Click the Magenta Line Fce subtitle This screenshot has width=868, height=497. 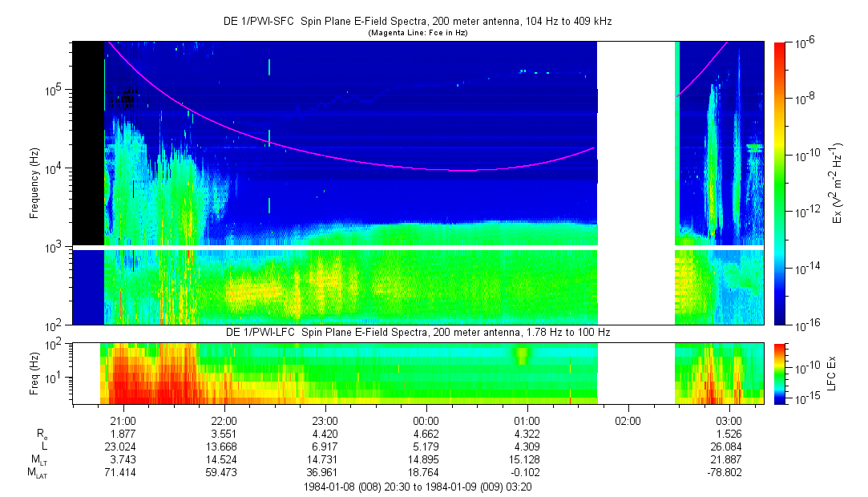(417, 33)
